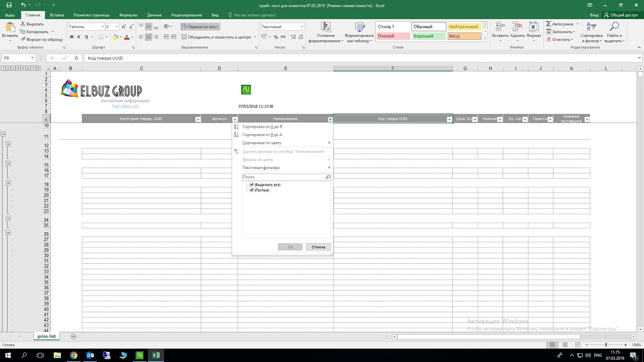Decrease cell indent
Viewport: 644px width, 362px height.
pos(166,37)
